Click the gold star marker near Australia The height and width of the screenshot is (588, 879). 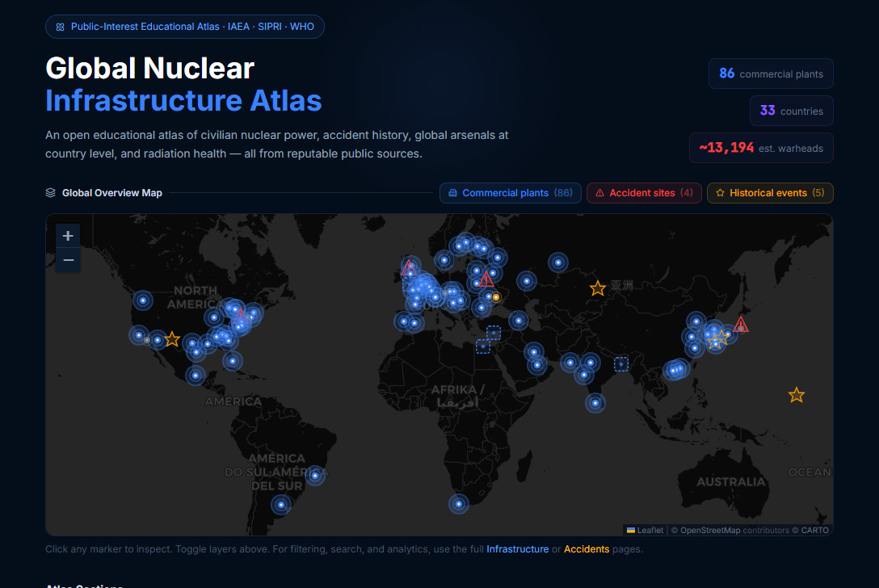pos(796,395)
